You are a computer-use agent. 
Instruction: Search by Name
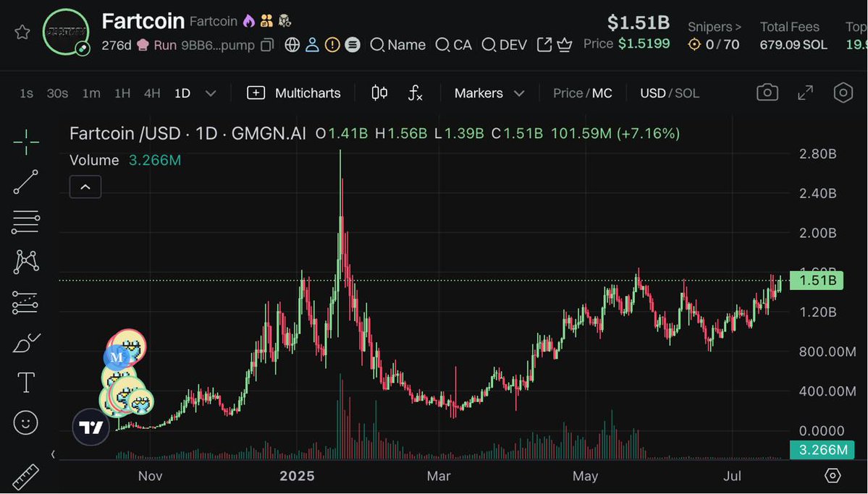point(398,45)
